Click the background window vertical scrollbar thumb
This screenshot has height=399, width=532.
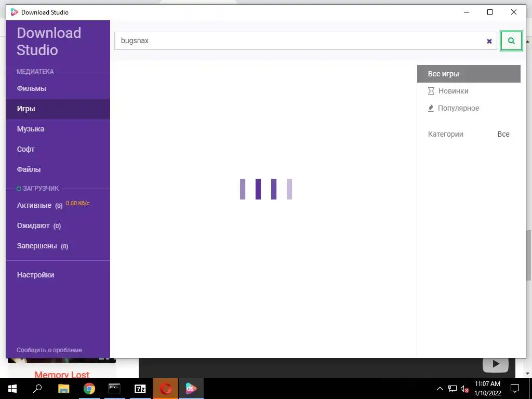pyautogui.click(x=528, y=255)
